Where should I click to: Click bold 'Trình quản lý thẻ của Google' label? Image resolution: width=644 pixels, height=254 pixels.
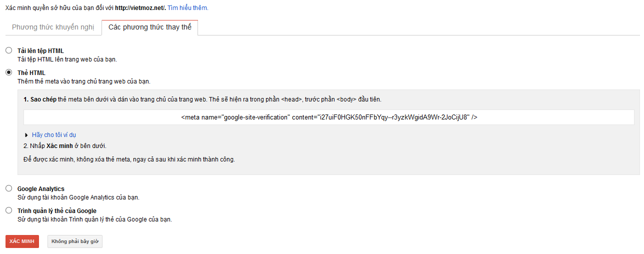[x=56, y=211]
